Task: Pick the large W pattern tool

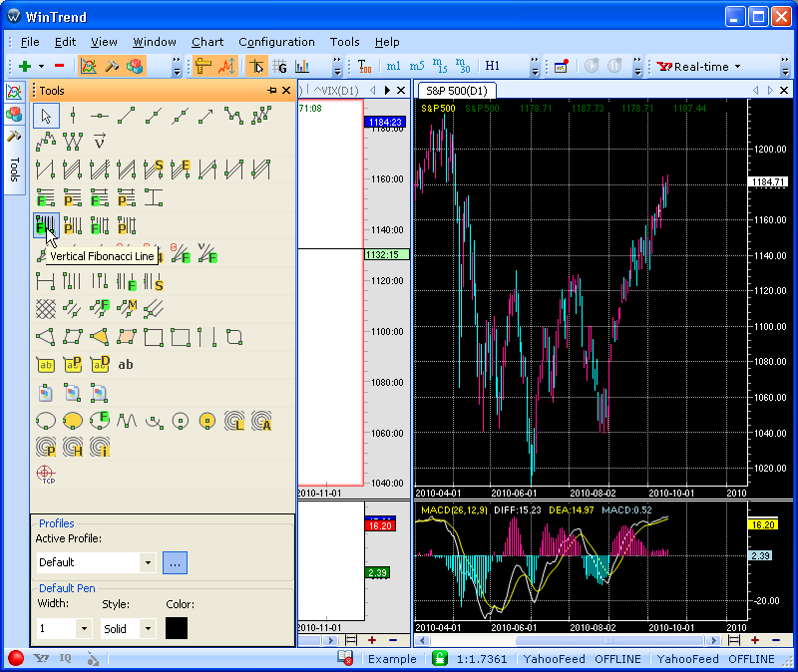Action: click(x=73, y=142)
